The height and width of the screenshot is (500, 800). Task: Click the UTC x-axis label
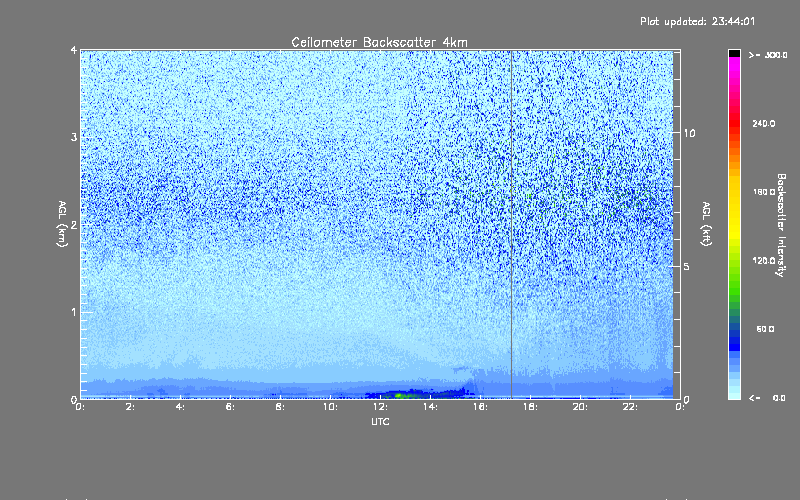pyautogui.click(x=380, y=421)
